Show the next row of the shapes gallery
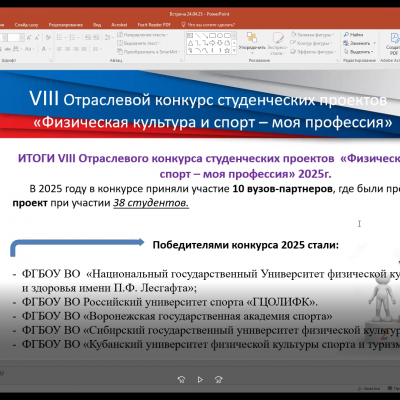 click(x=234, y=43)
